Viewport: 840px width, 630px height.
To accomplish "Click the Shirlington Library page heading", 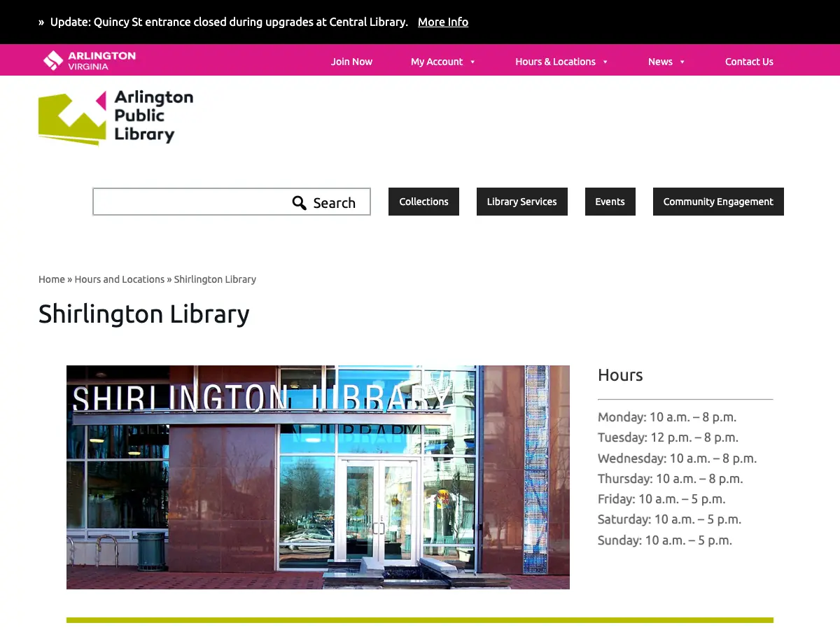I will click(x=144, y=314).
